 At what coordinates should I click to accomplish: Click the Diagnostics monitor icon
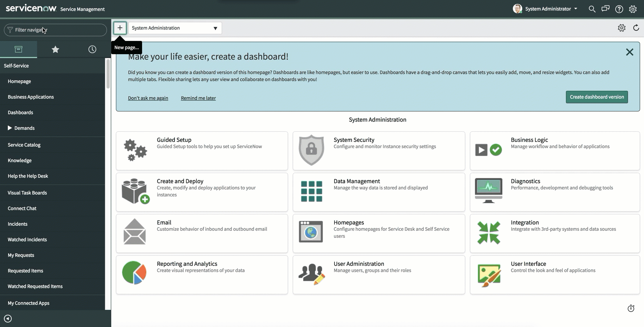(489, 191)
